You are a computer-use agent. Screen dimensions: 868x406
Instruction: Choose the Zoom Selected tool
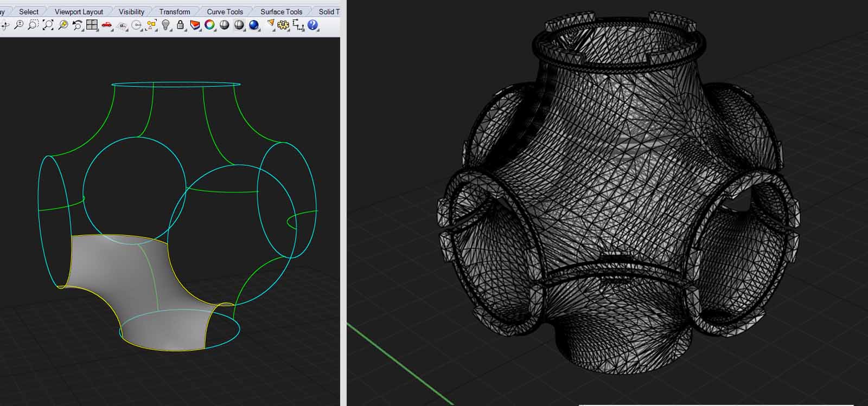click(x=63, y=25)
